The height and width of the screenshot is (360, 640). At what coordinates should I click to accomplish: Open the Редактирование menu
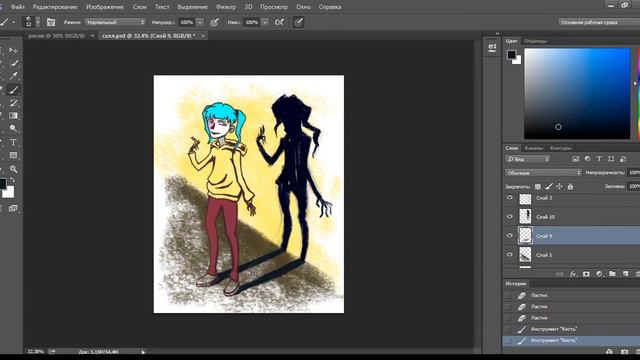pyautogui.click(x=55, y=7)
